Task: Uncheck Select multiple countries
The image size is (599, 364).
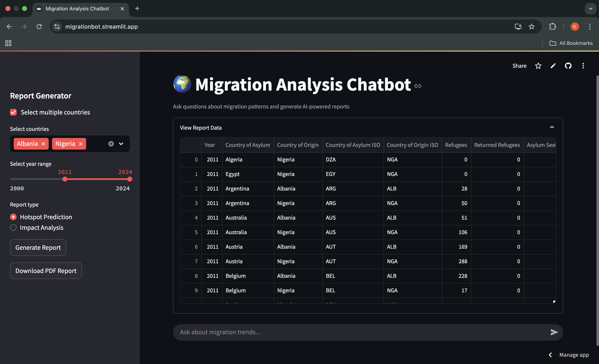Action: click(x=13, y=112)
